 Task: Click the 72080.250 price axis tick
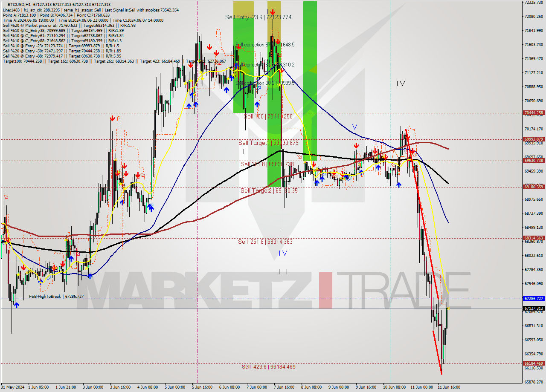click(533, 17)
